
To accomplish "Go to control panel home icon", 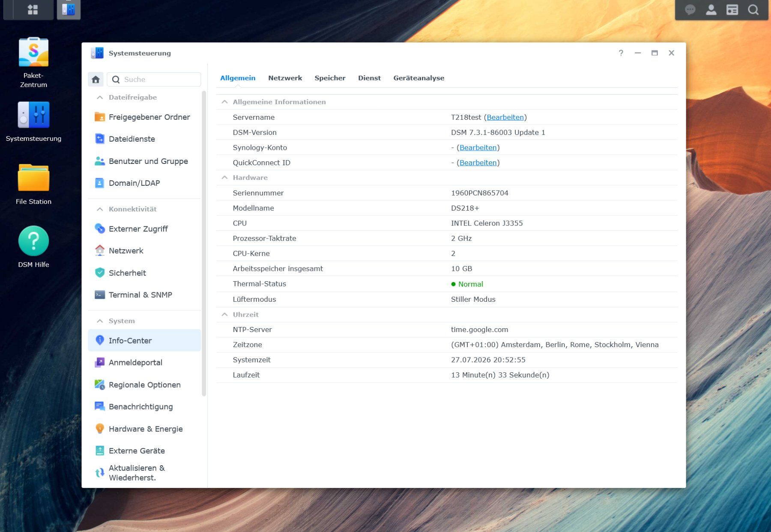I will point(96,80).
